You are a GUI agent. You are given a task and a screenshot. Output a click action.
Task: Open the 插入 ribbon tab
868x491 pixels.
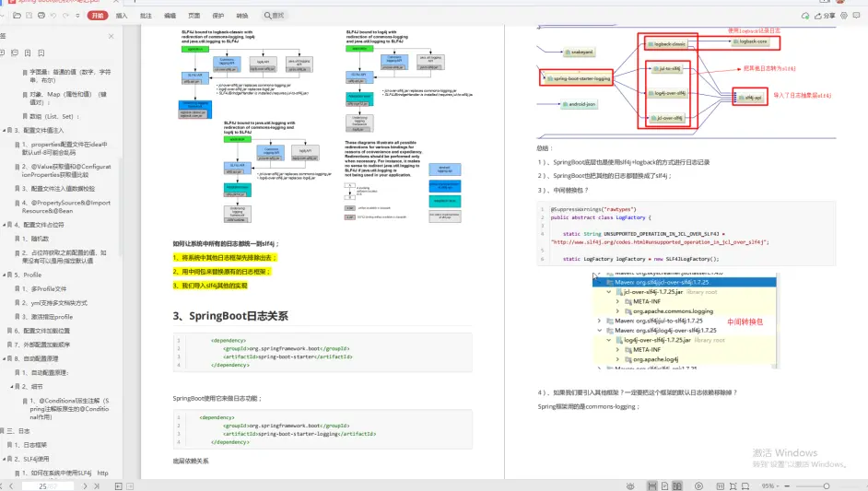point(122,16)
